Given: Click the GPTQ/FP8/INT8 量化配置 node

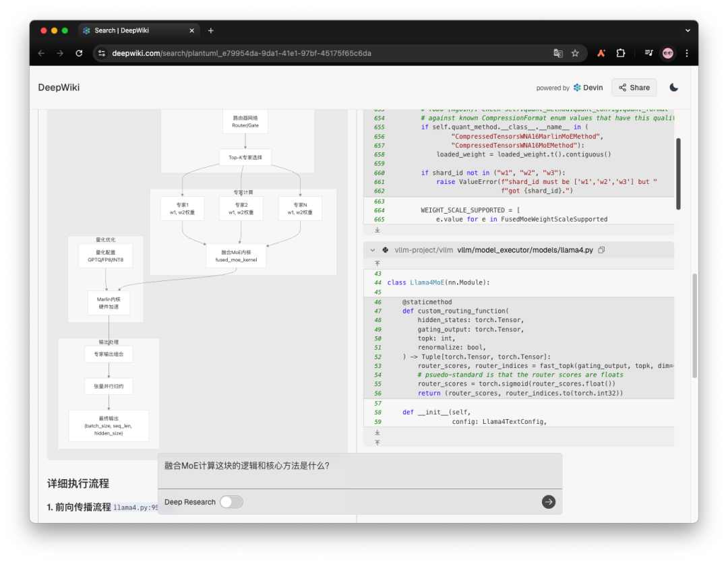Looking at the screenshot, I should tap(105, 256).
